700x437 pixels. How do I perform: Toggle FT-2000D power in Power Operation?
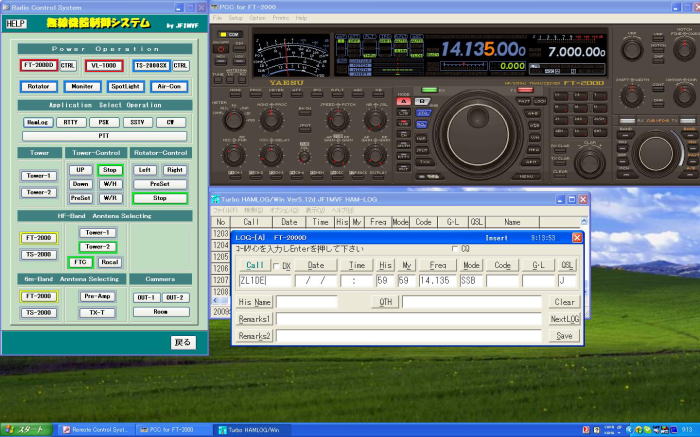tap(38, 65)
